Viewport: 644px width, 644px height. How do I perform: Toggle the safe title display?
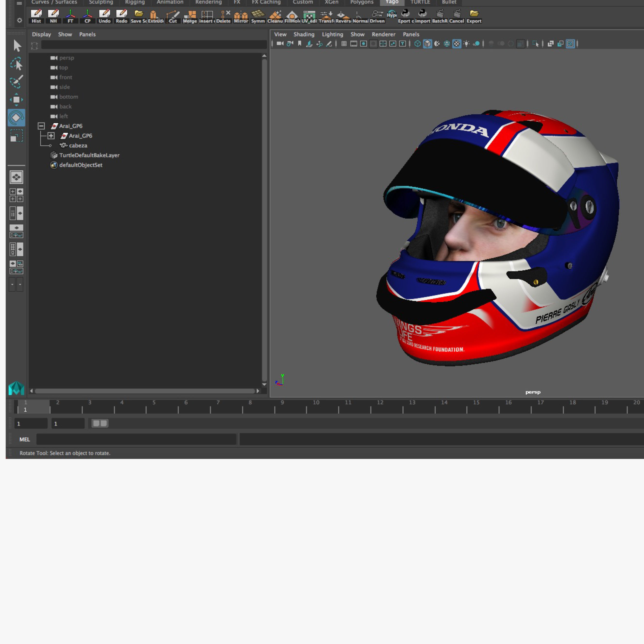(x=403, y=44)
